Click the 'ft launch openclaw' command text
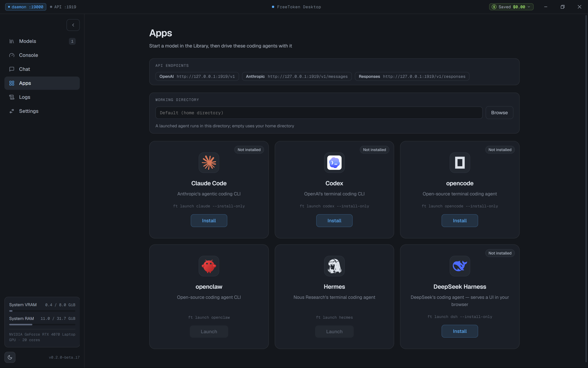Screen dimensions: 588x368 209,317
